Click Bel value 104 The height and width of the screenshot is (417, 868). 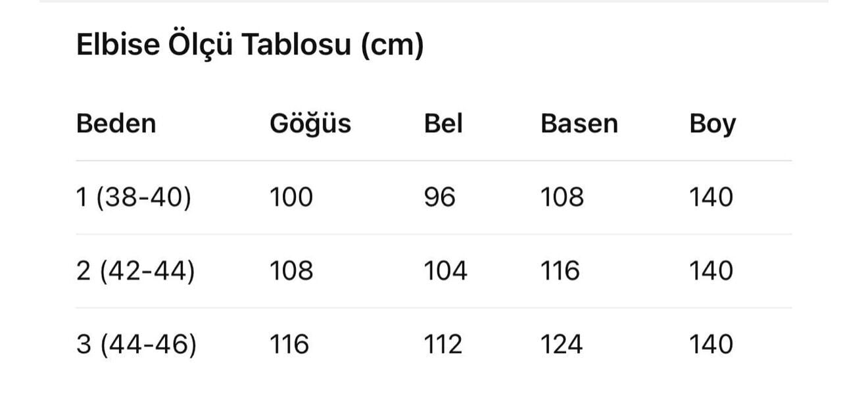pyautogui.click(x=445, y=271)
